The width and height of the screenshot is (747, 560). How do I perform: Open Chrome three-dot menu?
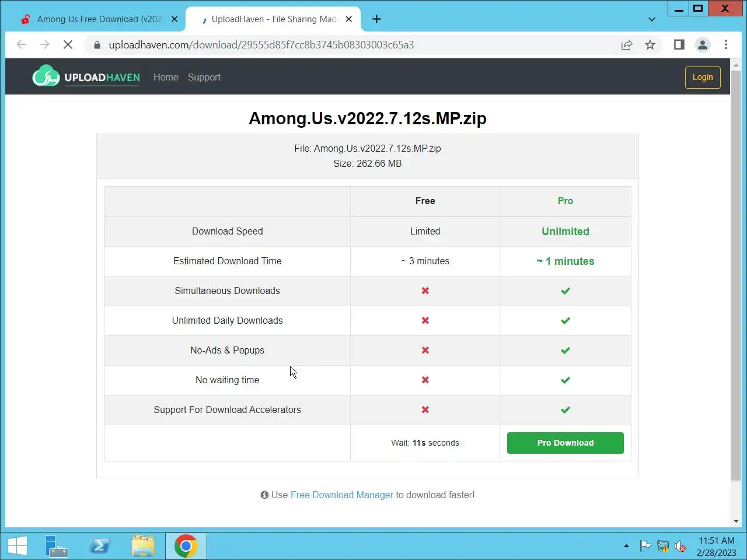(726, 45)
